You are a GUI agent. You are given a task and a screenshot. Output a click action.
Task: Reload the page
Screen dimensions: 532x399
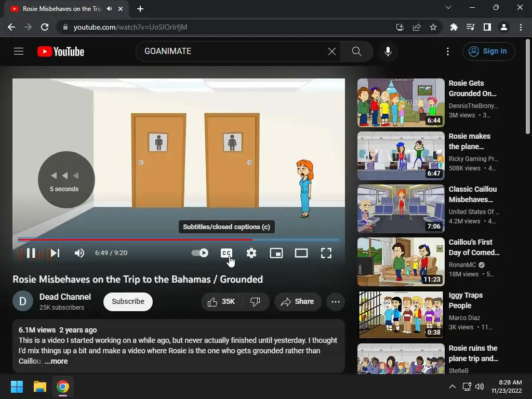(45, 27)
